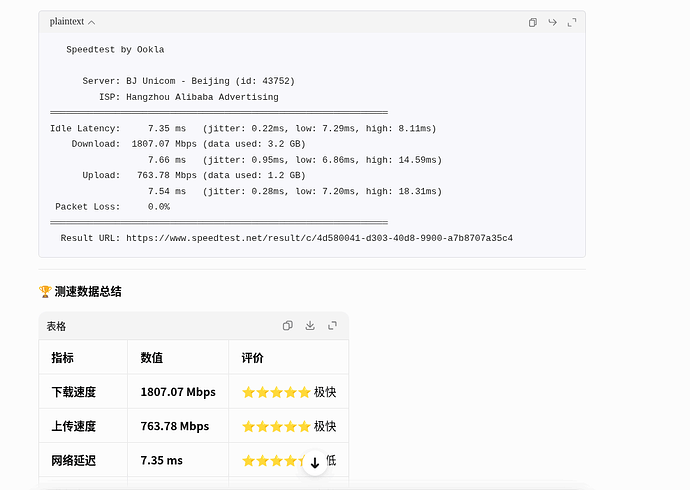This screenshot has height=490, width=690.
Task: Click the '评价' column header
Action: pos(253,358)
